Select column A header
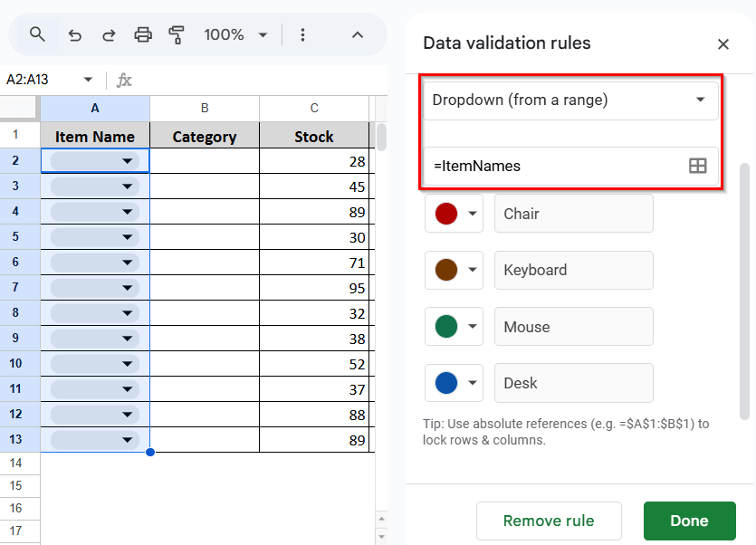The width and height of the screenshot is (756, 545). (95, 109)
